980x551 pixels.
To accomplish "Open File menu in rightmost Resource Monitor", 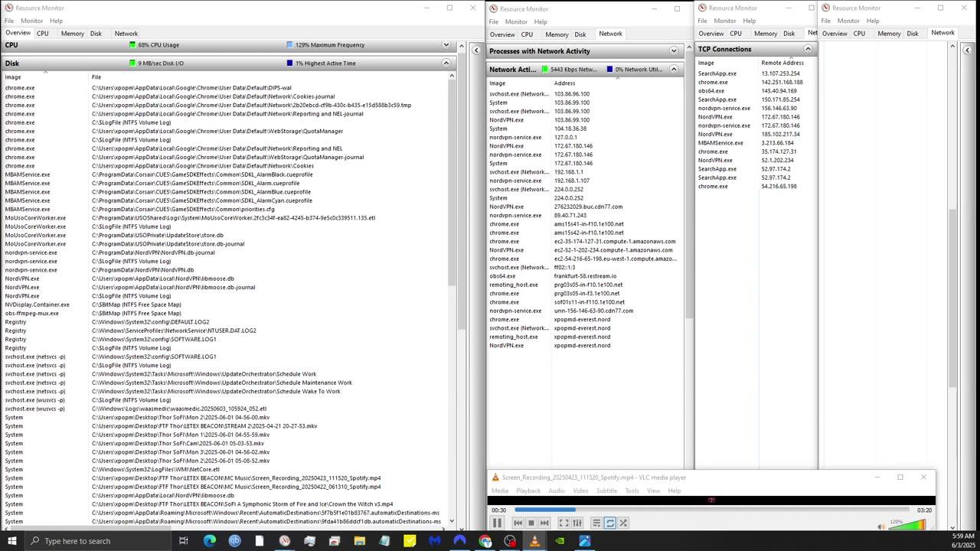I will (825, 21).
